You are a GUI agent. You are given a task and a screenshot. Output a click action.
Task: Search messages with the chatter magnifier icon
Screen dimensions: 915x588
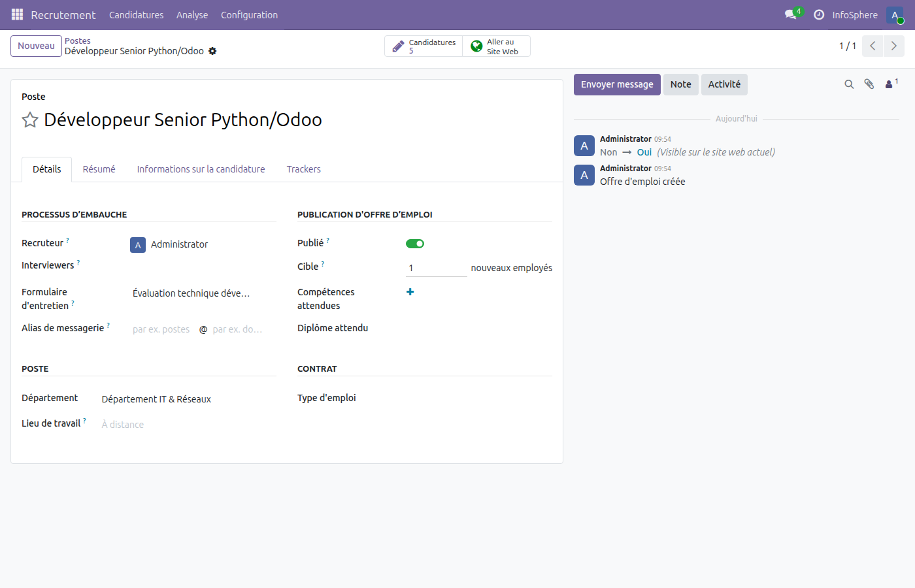(x=849, y=84)
